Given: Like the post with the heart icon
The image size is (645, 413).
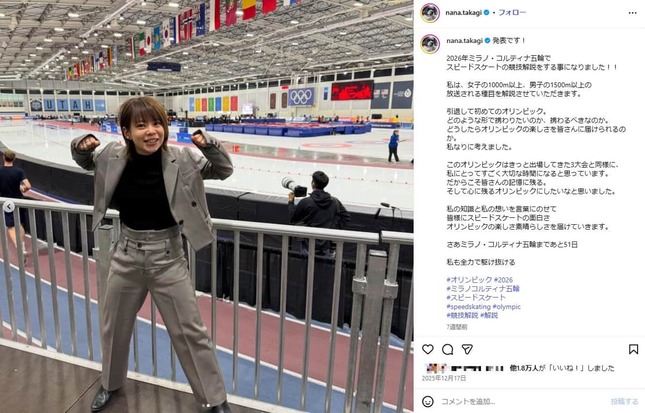Looking at the screenshot, I should pyautogui.click(x=428, y=349).
